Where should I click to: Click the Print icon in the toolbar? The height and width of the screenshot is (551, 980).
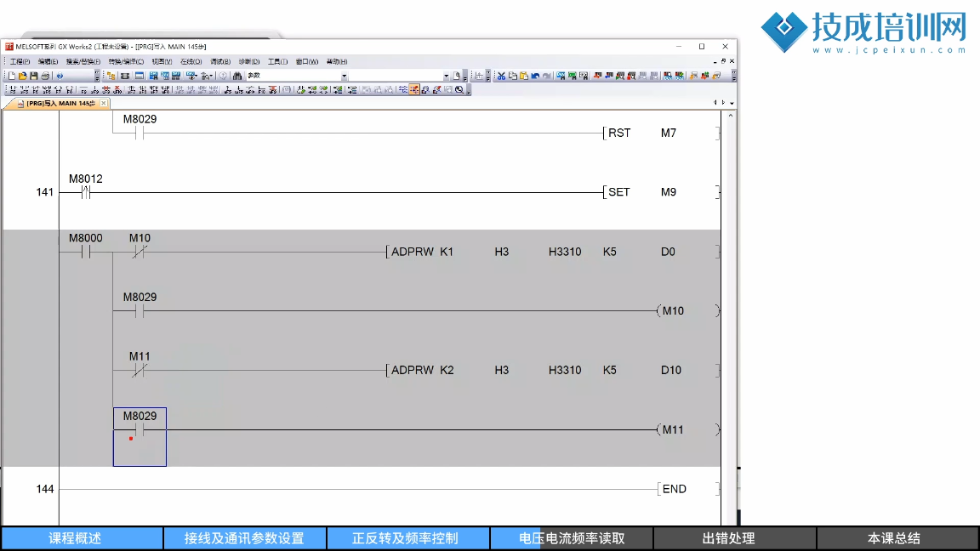(45, 76)
